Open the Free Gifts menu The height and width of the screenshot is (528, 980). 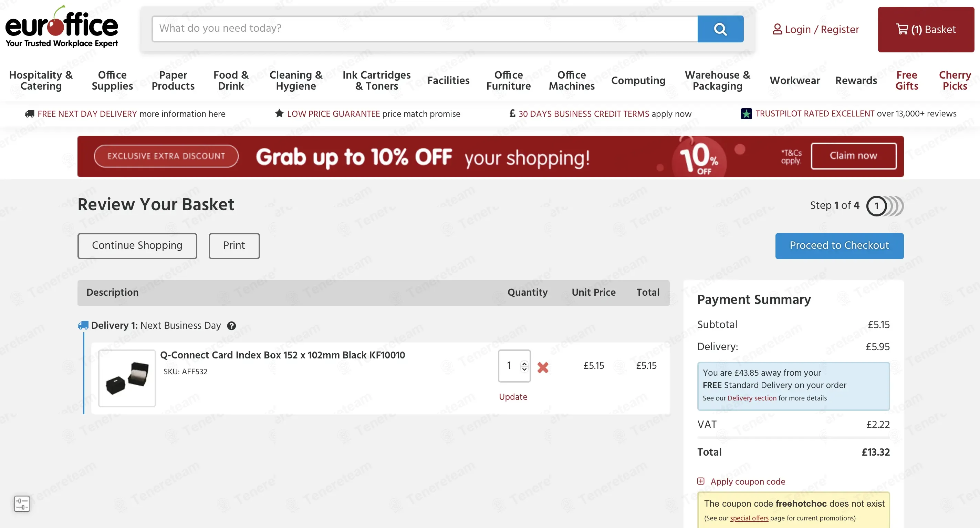coord(907,80)
